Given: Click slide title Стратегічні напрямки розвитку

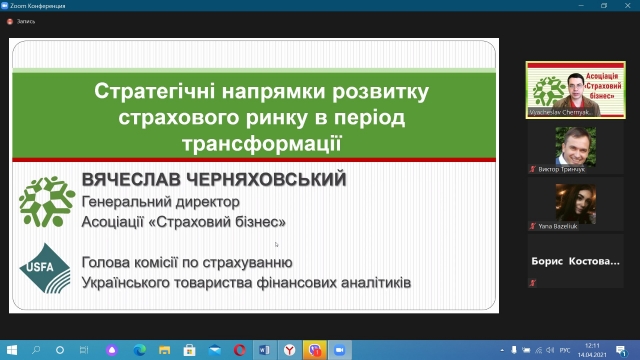Looking at the screenshot, I should [x=261, y=117].
